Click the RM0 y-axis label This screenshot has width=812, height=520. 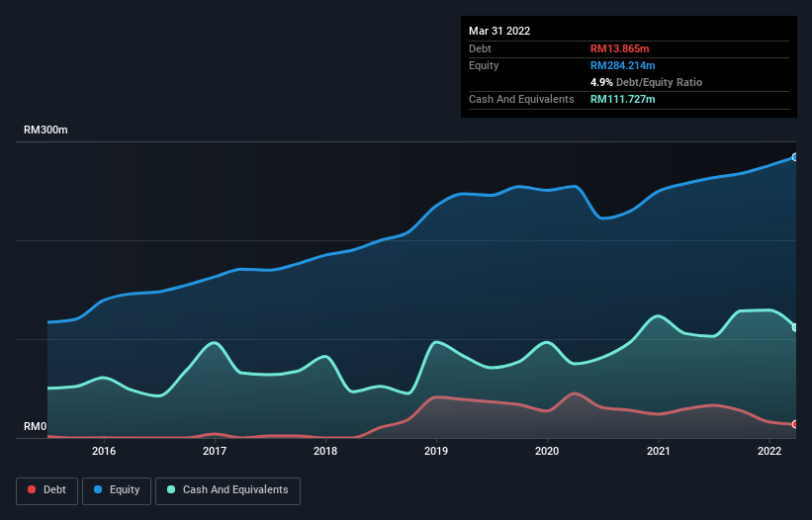(x=35, y=427)
